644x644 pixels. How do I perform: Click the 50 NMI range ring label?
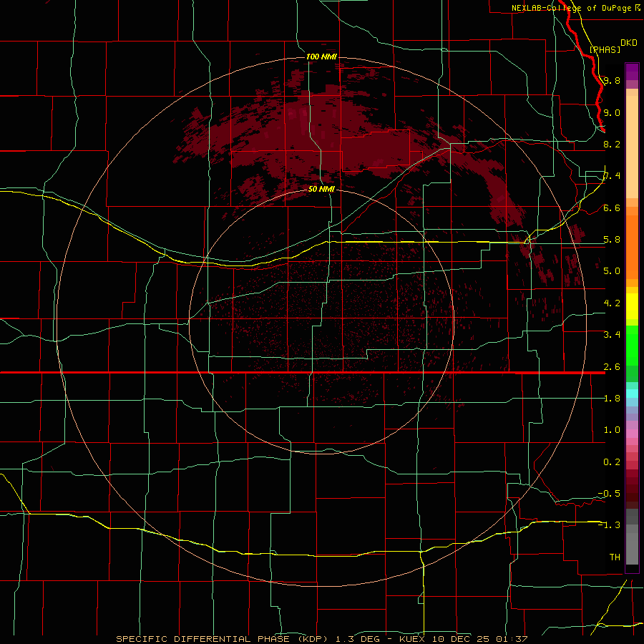[x=321, y=189]
